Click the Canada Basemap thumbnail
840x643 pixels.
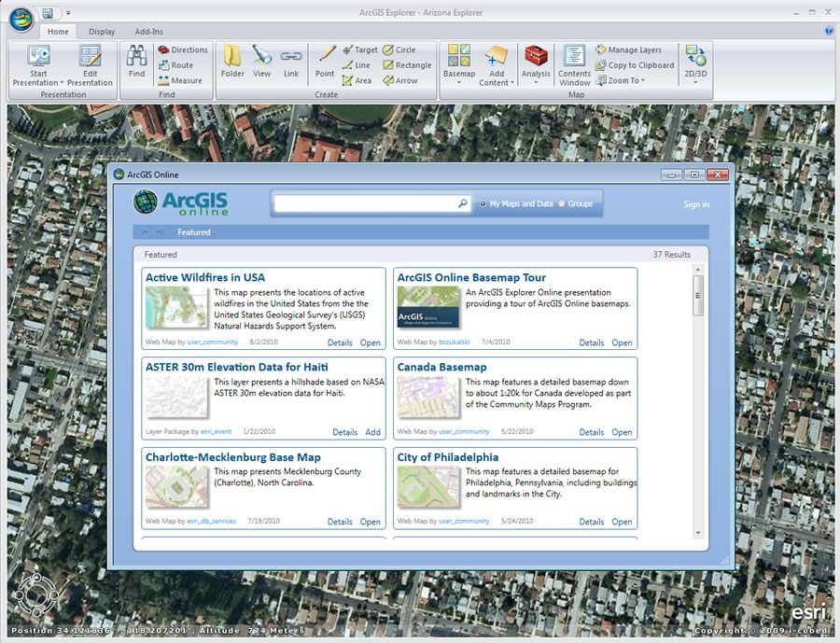tap(428, 397)
